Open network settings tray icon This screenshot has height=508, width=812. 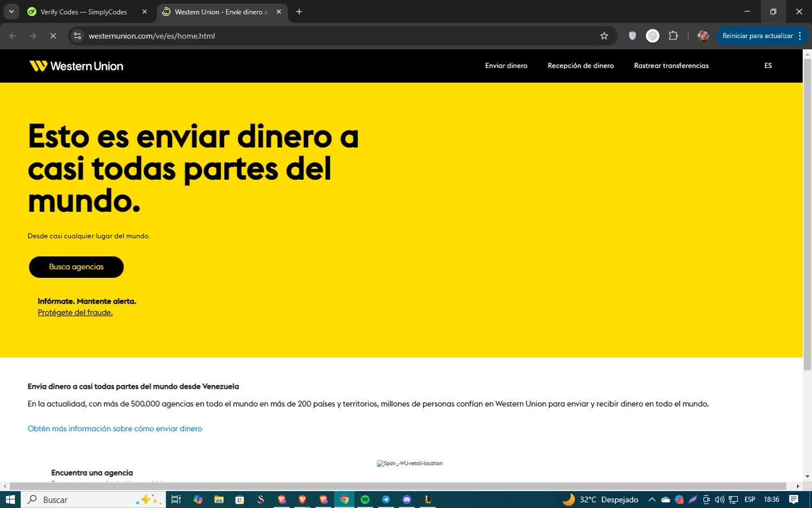pos(734,499)
